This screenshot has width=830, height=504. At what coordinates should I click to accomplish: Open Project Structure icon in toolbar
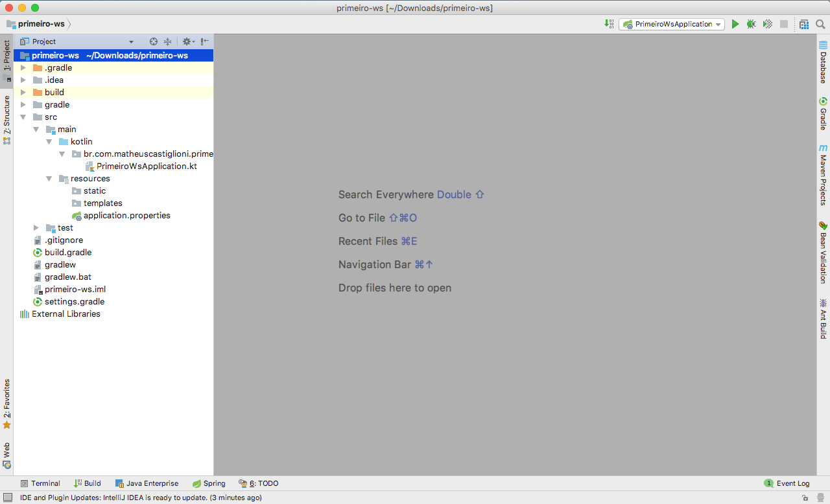pyautogui.click(x=804, y=24)
